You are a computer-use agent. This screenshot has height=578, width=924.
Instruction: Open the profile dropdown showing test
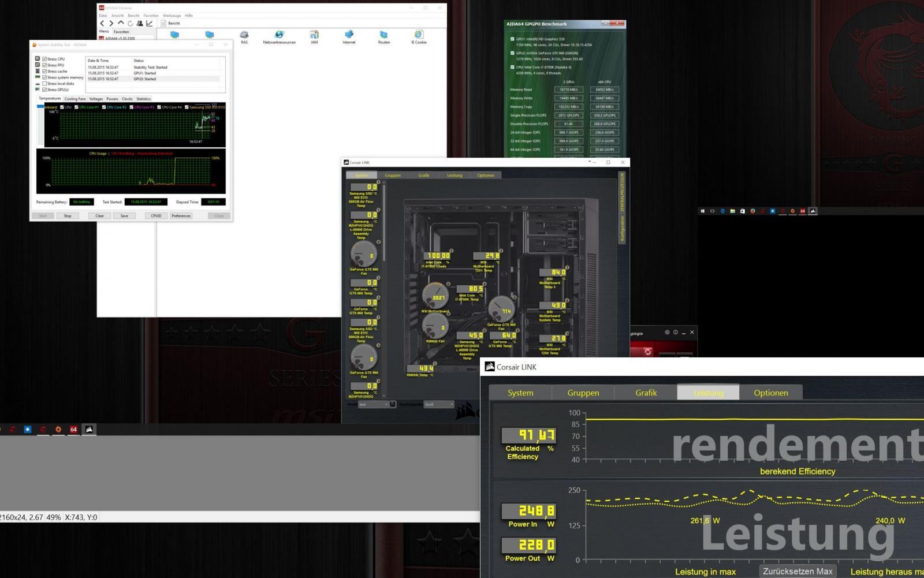pyautogui.click(x=374, y=404)
